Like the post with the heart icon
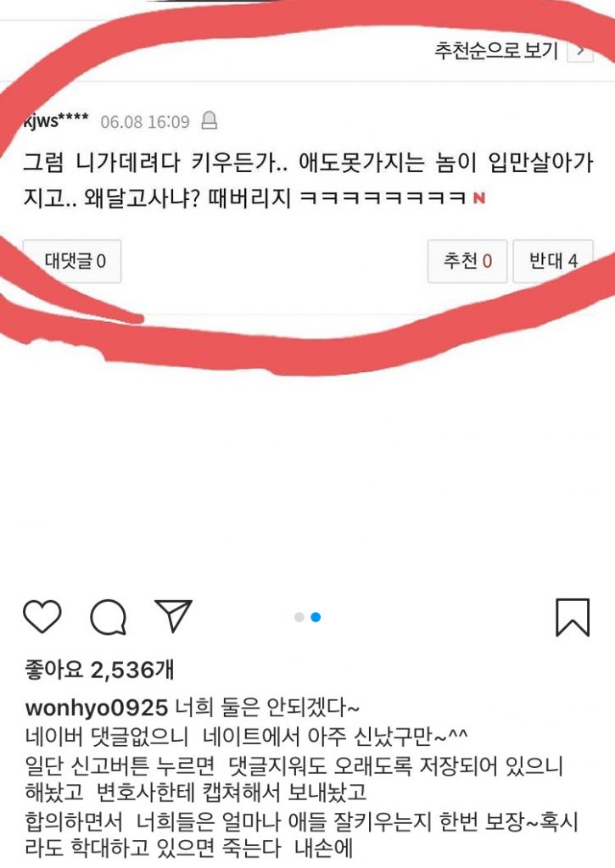The height and width of the screenshot is (868, 615). (x=42, y=616)
